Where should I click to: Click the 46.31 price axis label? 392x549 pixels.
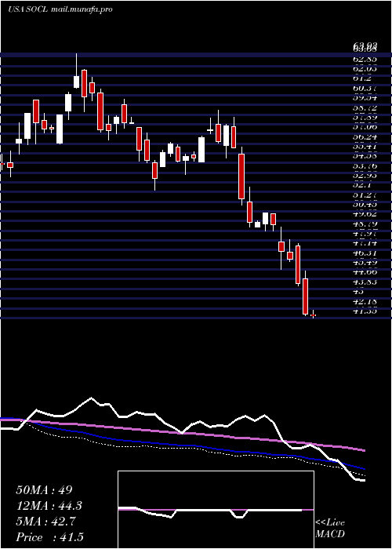[365, 253]
